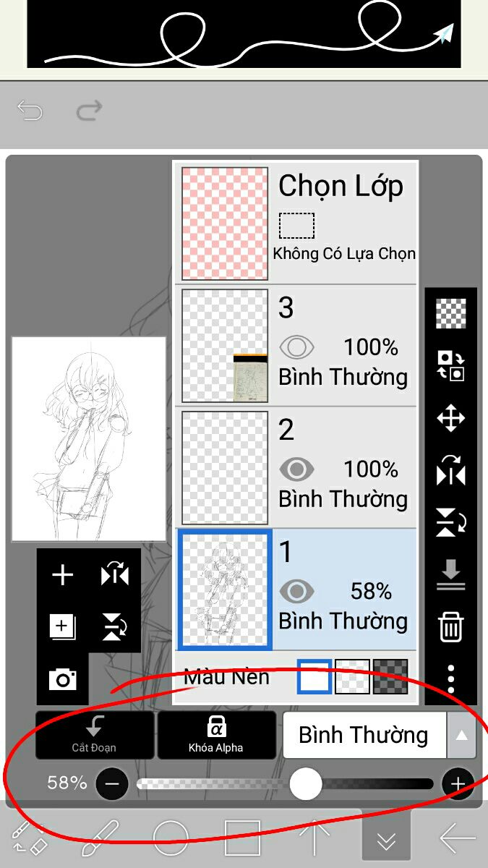Open the Bình Thường blend mode dropdown

(x=364, y=735)
